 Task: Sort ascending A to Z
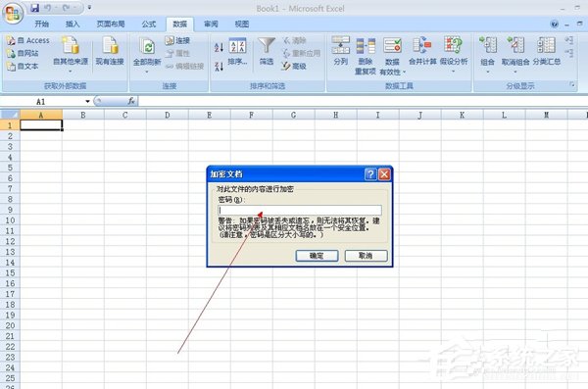click(219, 47)
